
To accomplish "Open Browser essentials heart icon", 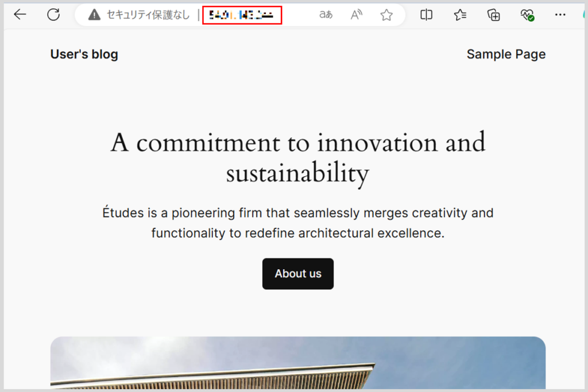I will coord(527,15).
